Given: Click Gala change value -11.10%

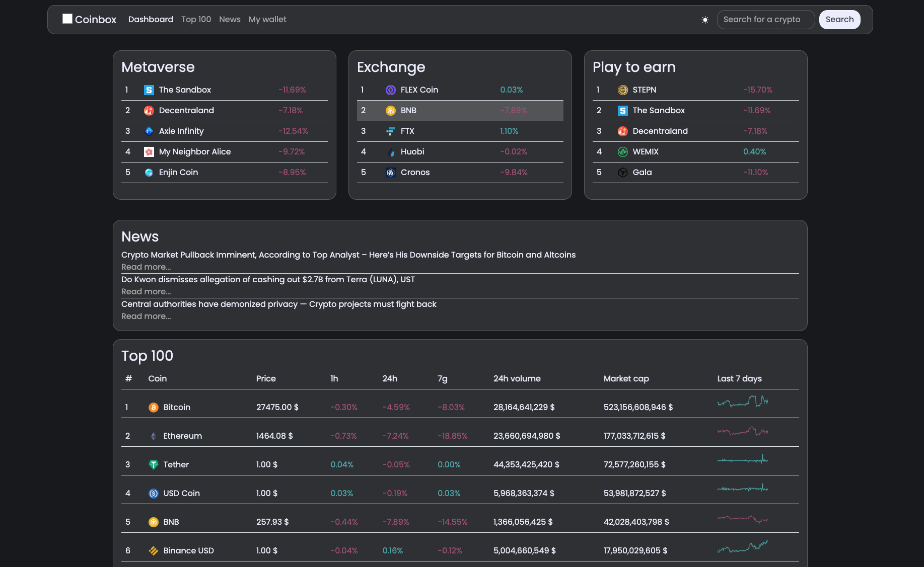Looking at the screenshot, I should coord(756,173).
